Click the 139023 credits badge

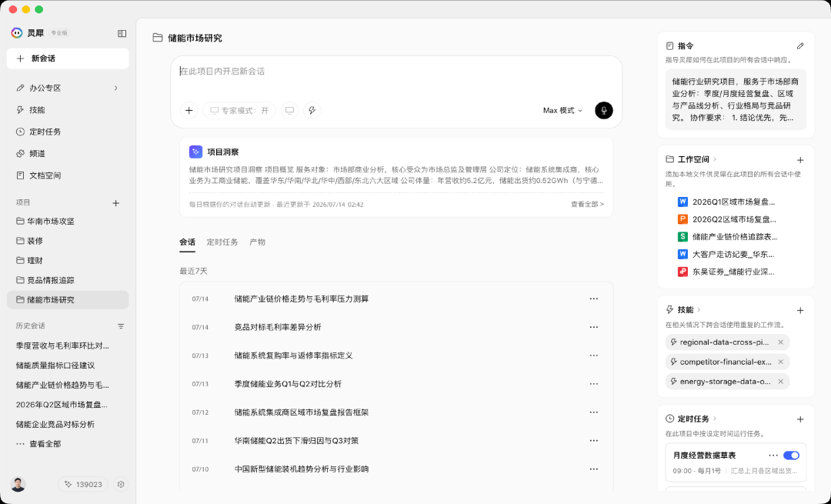tap(83, 484)
